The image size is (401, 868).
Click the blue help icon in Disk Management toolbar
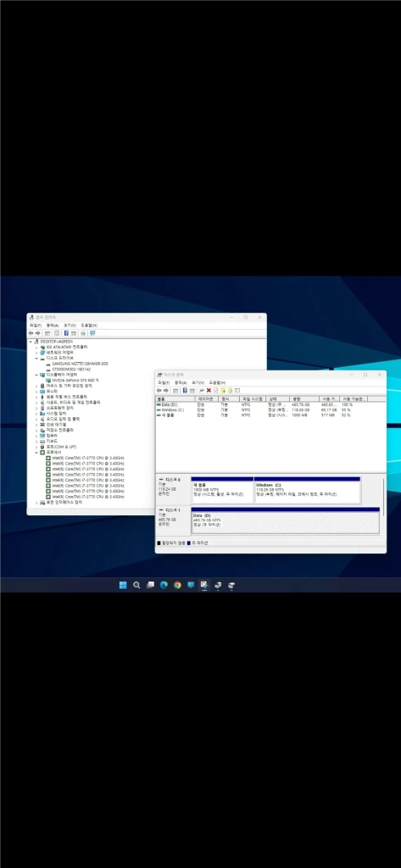click(x=185, y=390)
